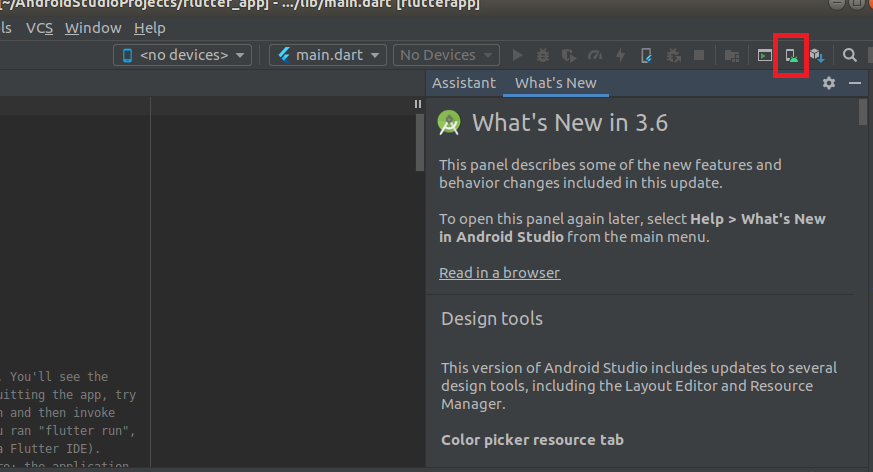Click the Flutter Hot Reload lightning icon
873x472 pixels.
pyautogui.click(x=620, y=55)
